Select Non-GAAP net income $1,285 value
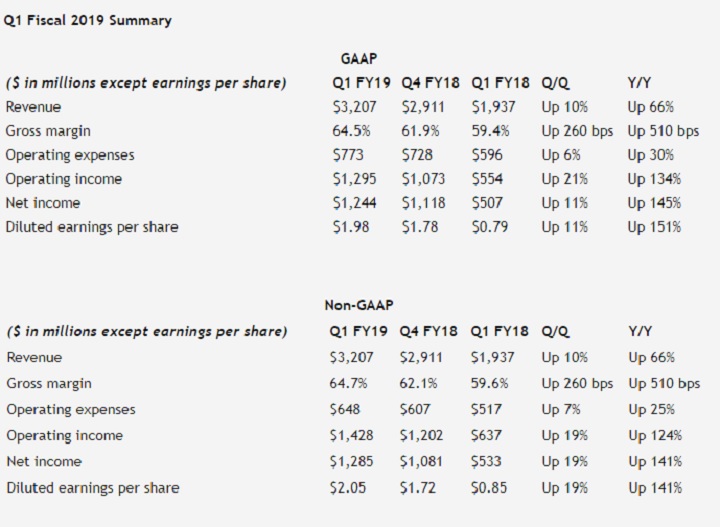This screenshot has height=527, width=720. tap(353, 461)
